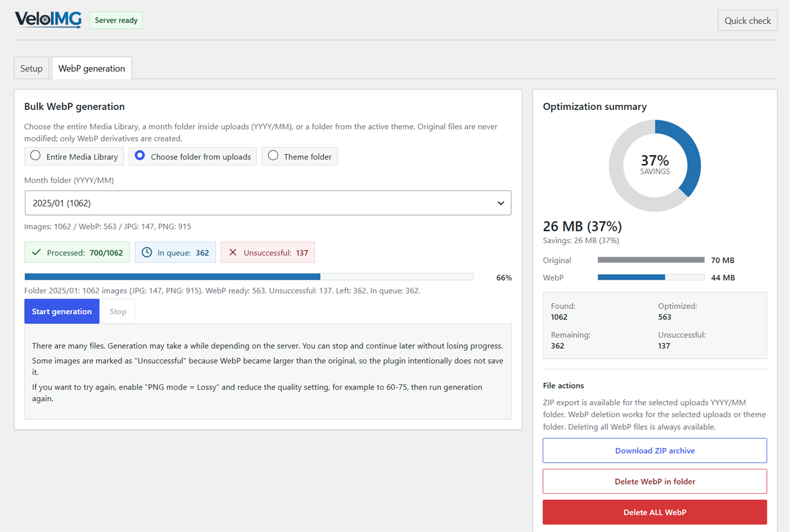790x532 pixels.
Task: Switch to the WebP generation tab
Action: 92,68
